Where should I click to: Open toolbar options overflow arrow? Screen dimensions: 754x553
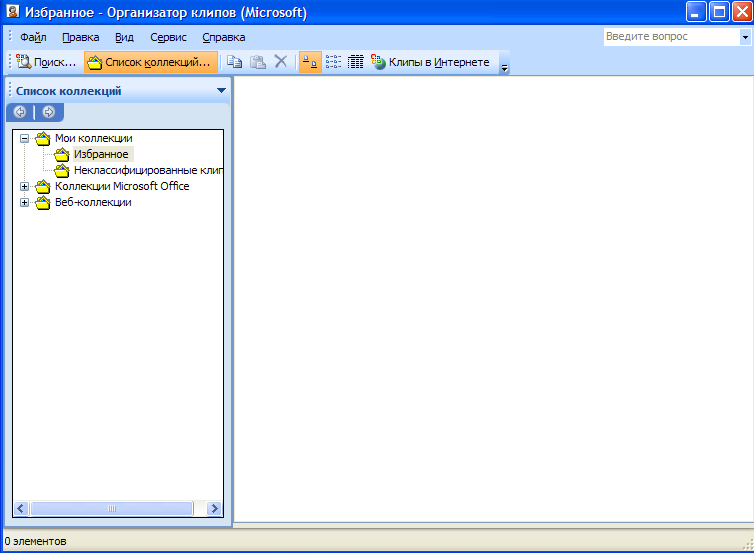coord(504,63)
